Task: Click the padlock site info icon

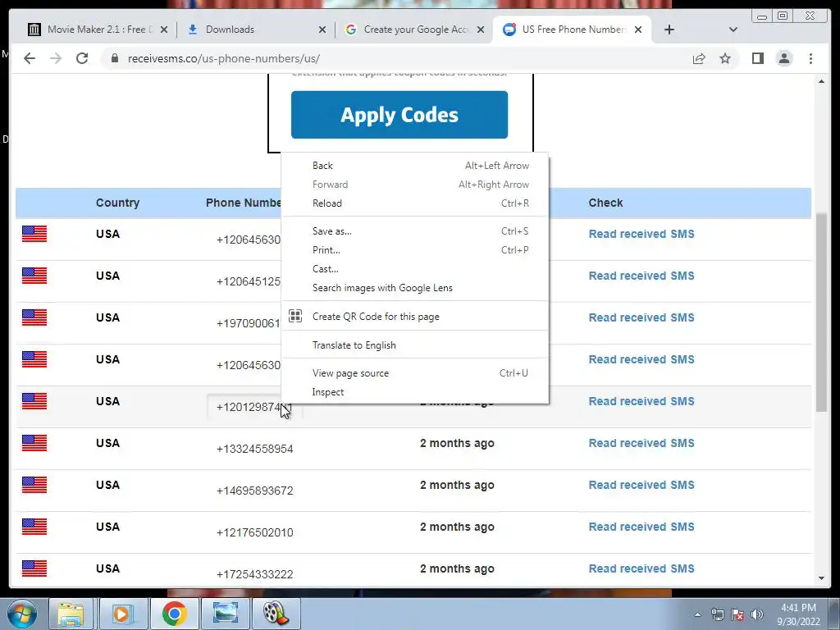Action: click(x=115, y=58)
